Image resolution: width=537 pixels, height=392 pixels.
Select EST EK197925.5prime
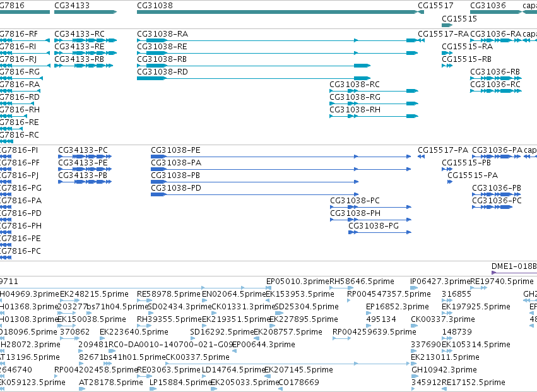pos(447,313)
